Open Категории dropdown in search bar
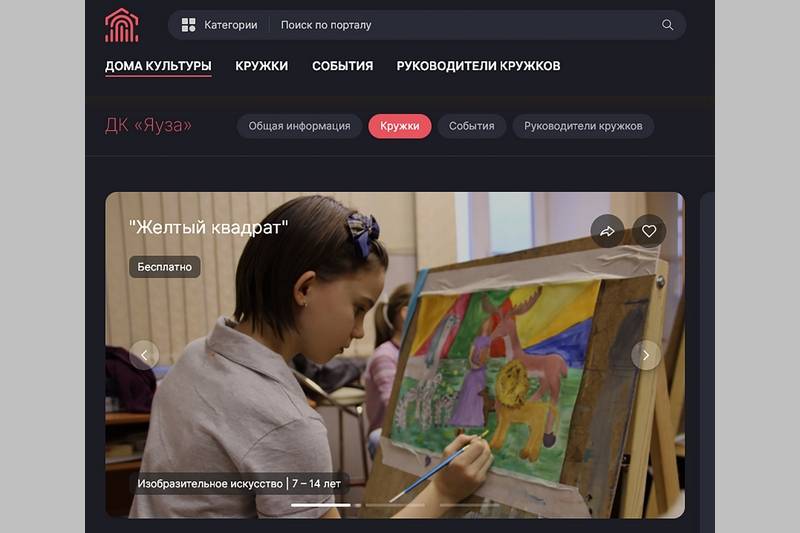Viewport: 800px width, 533px height. coord(220,25)
